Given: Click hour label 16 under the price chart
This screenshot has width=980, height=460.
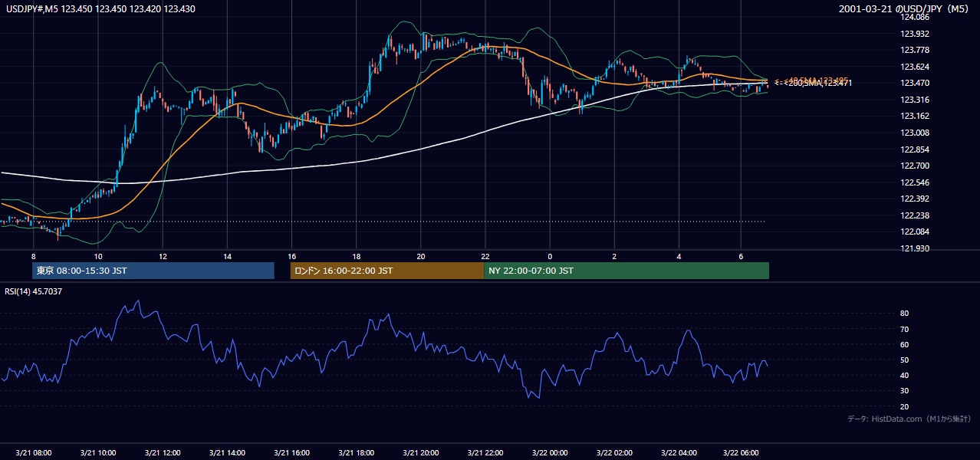Looking at the screenshot, I should 291,256.
